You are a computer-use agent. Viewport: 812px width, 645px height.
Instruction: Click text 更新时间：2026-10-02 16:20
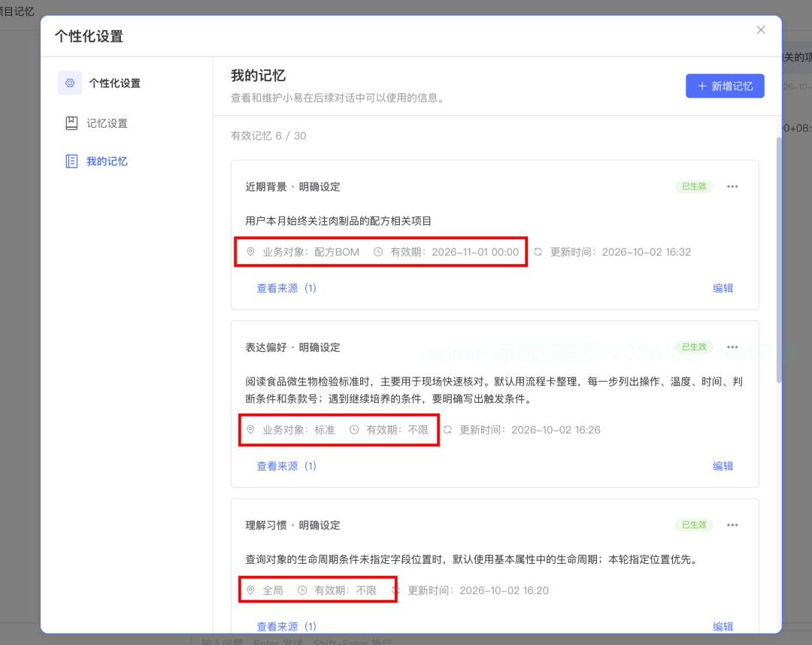tap(478, 591)
